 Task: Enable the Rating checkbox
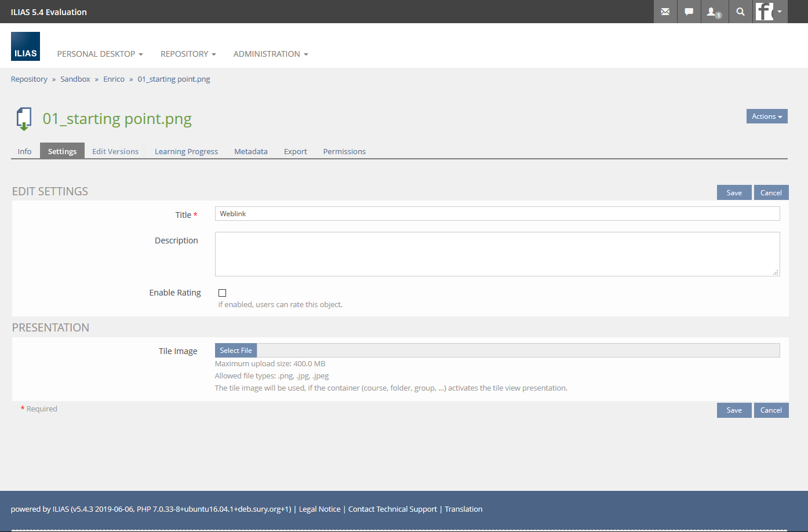(x=222, y=293)
